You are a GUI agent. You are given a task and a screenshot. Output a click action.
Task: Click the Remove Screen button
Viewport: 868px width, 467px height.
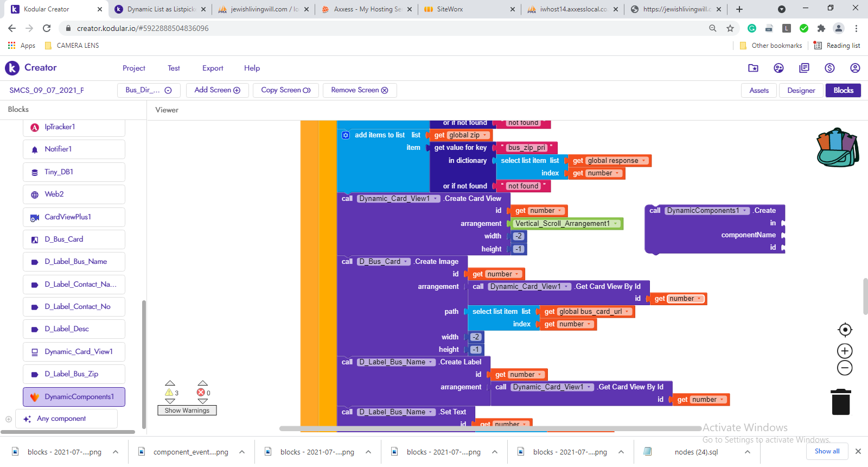(360, 90)
